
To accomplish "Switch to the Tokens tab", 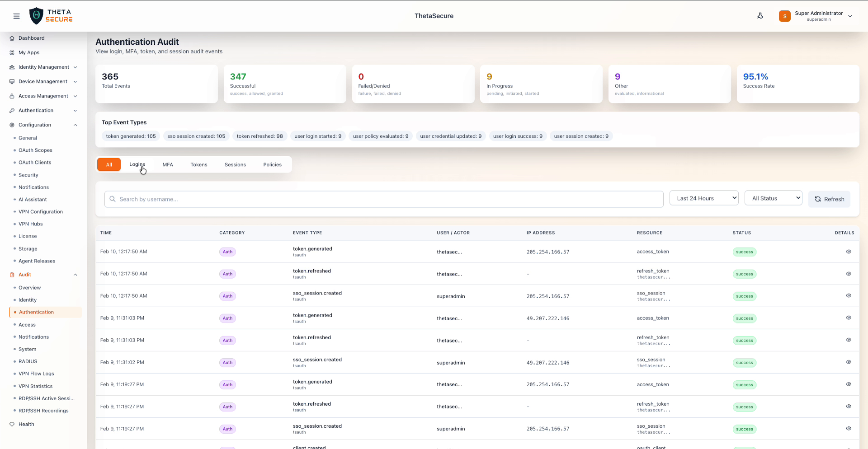I will 199,164.
